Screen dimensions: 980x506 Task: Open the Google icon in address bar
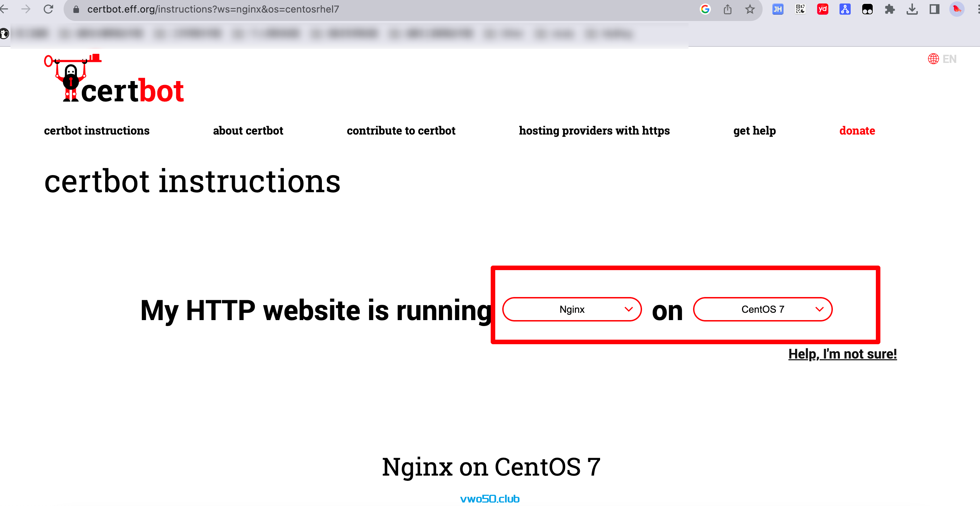[705, 9]
